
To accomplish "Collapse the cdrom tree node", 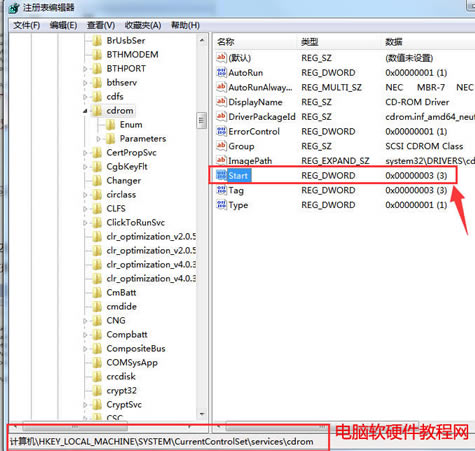I will 85,111.
